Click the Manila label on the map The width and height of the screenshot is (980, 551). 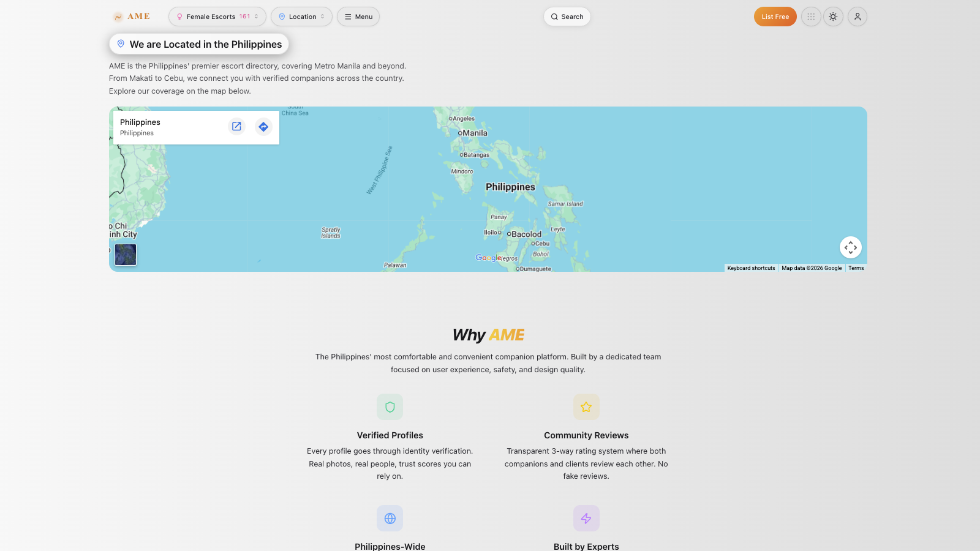point(475,133)
